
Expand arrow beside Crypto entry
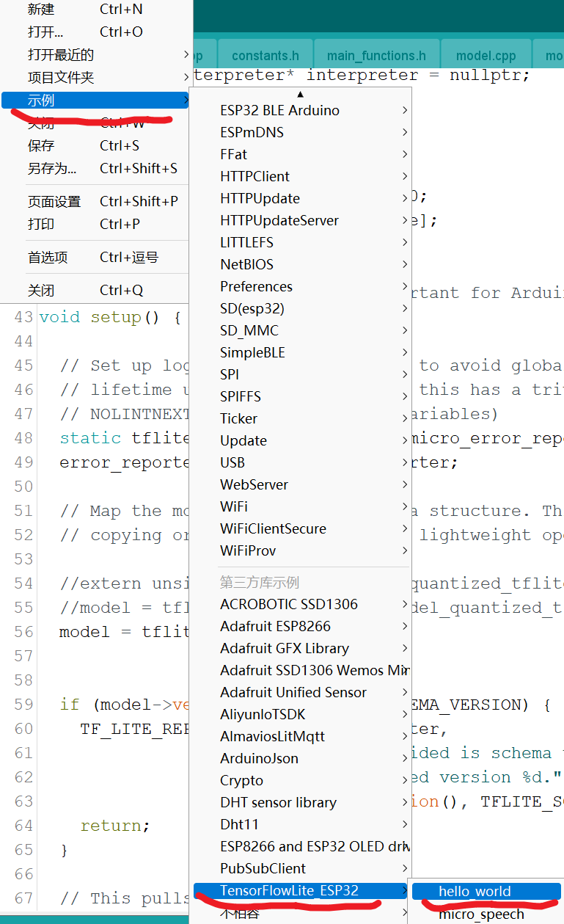[405, 781]
